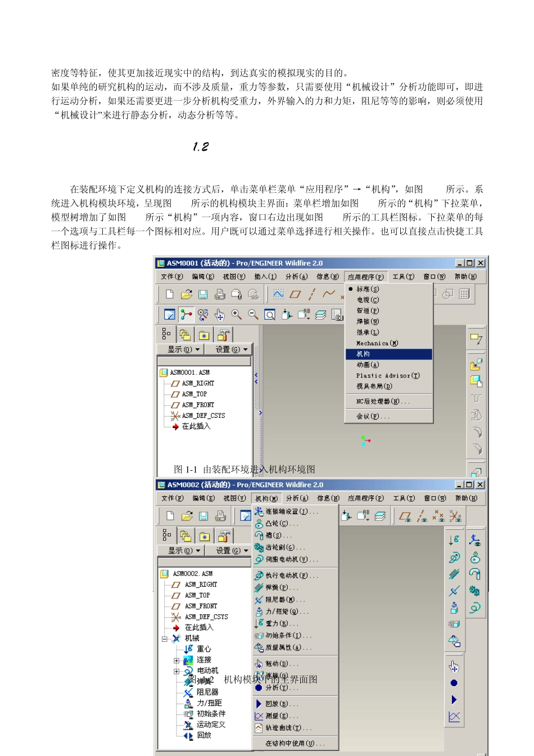Click Refit view icon in ASM0001 toolbar
Viewport: 534px width, 756px height.
pyautogui.click(x=270, y=314)
